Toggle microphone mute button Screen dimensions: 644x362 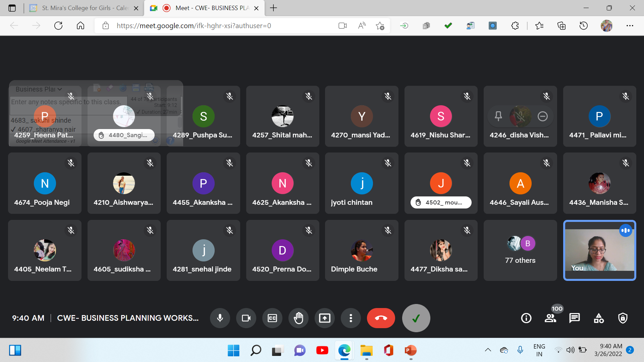tap(220, 318)
